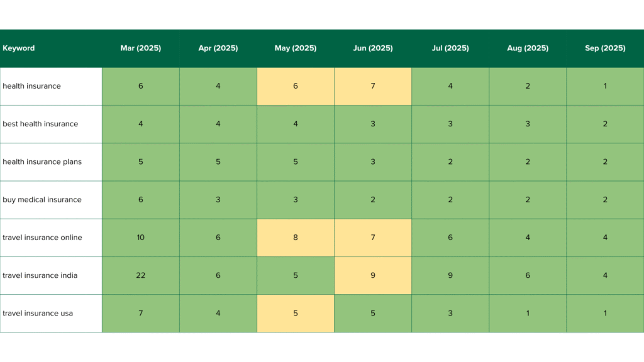Select the "buy medical insurance" keyword cell

pos(42,200)
